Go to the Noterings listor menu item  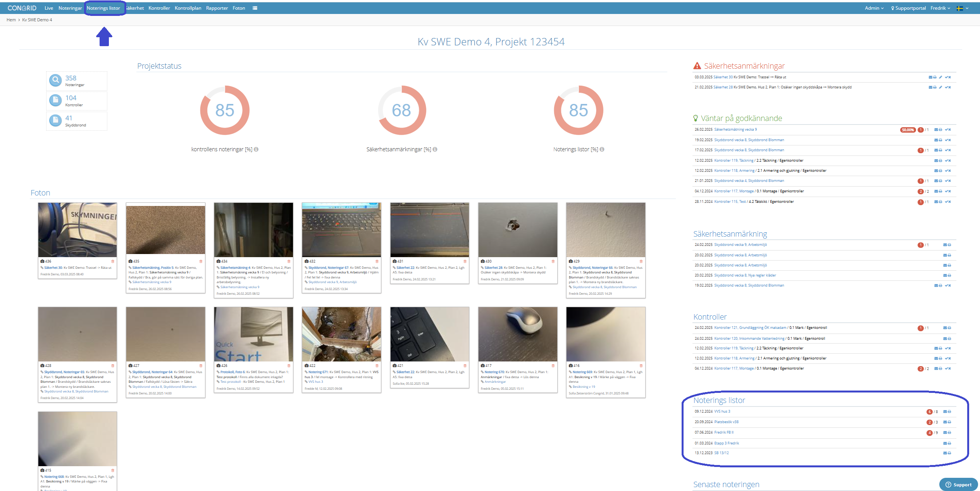[103, 8]
